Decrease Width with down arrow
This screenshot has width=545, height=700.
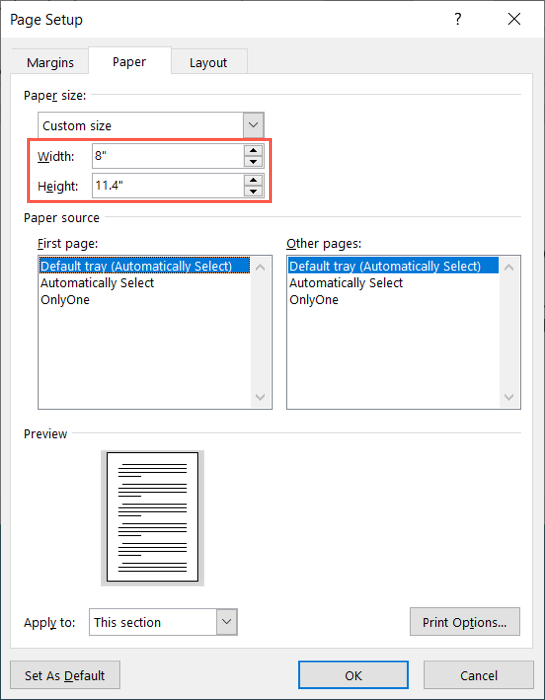point(254,162)
